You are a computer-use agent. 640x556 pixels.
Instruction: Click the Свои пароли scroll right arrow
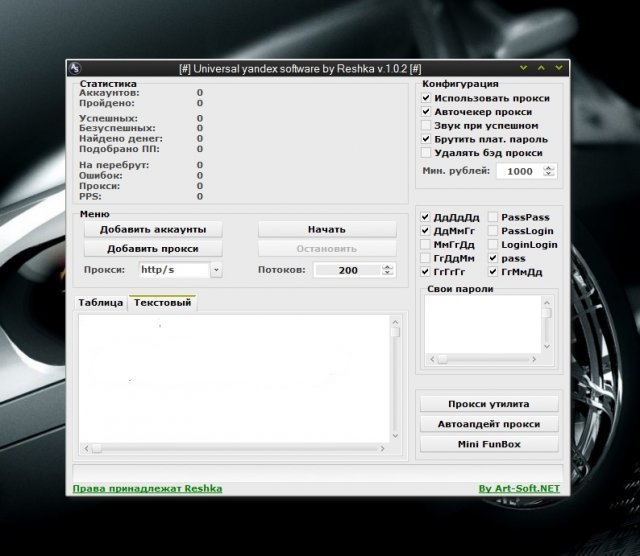pos(534,359)
